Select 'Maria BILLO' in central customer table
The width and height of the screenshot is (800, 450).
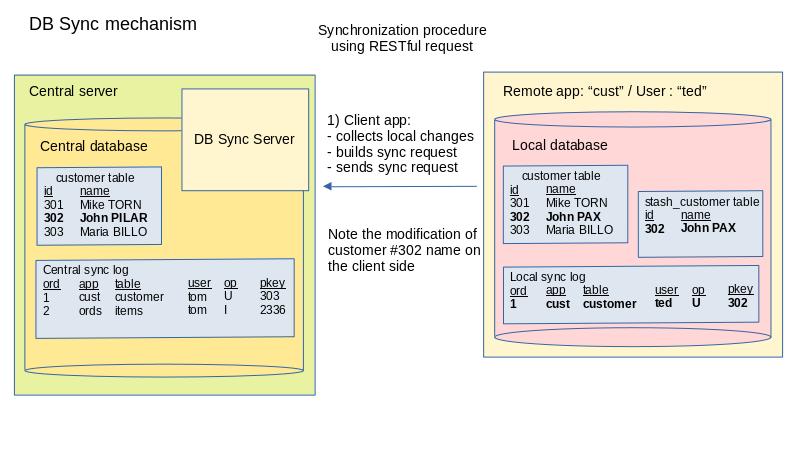coord(113,232)
